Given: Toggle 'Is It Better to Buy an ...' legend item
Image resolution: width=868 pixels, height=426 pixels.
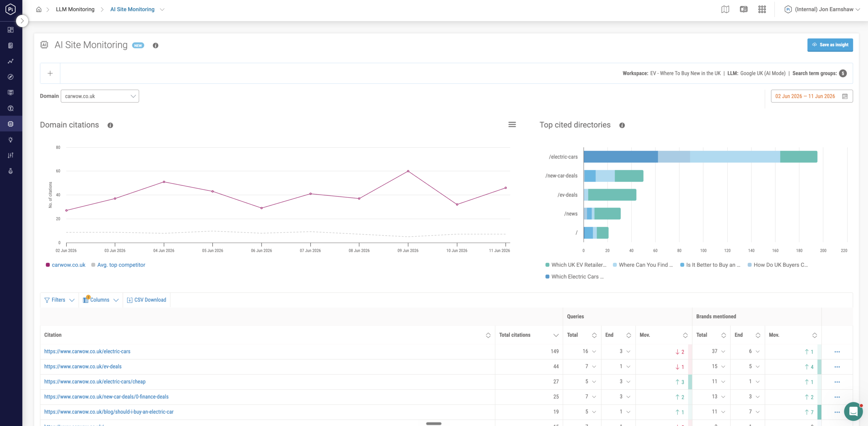Looking at the screenshot, I should coord(710,265).
